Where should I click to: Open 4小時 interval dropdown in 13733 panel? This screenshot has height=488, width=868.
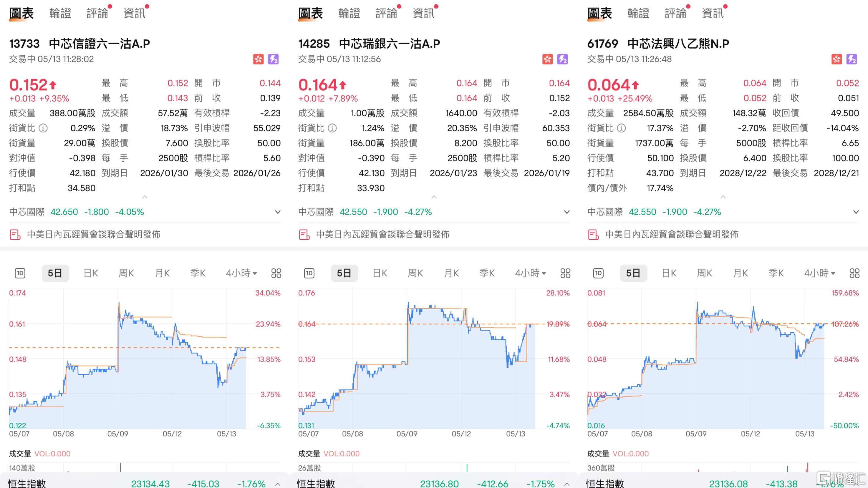pyautogui.click(x=242, y=273)
